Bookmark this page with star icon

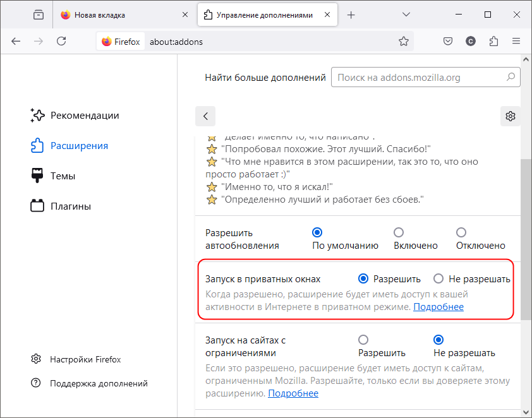point(403,42)
